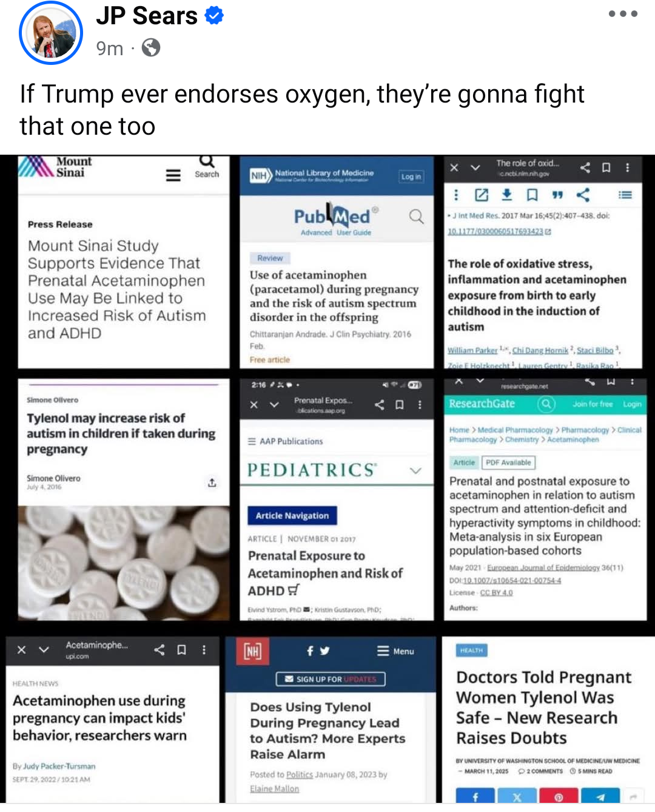Expand the chevron in upi.com browser bar
Screen dimensions: 655x812
44,650
